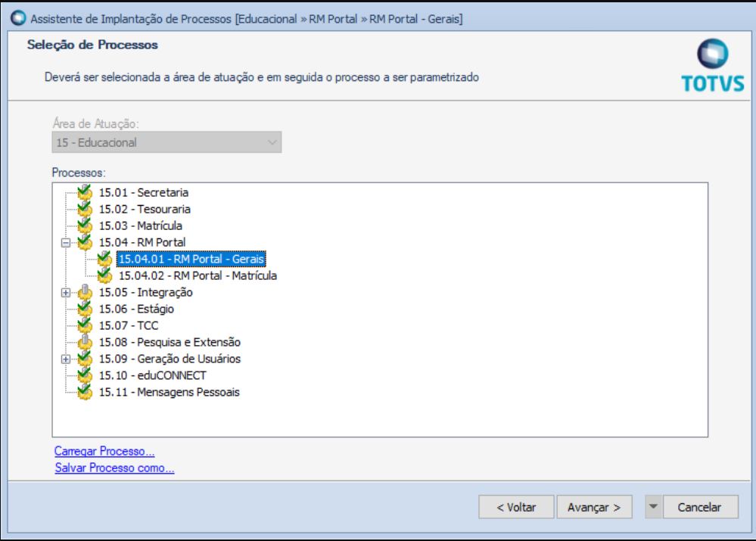Click the icon beside 15.02 - Tesouraria
This screenshot has width=756, height=541.
85,209
